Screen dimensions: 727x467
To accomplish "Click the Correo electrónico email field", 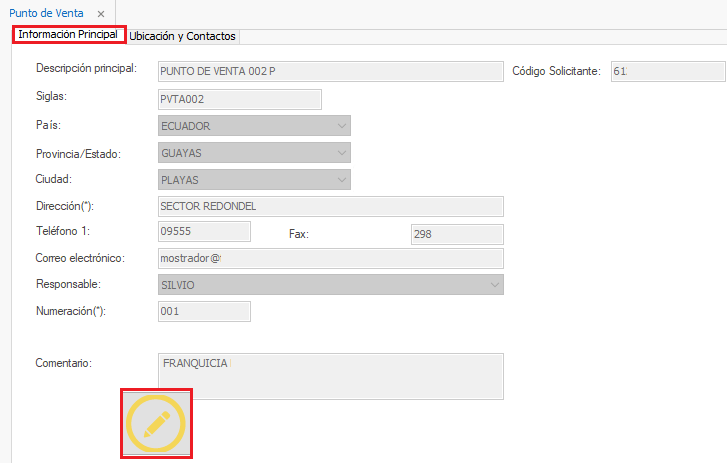I will pos(330,258).
